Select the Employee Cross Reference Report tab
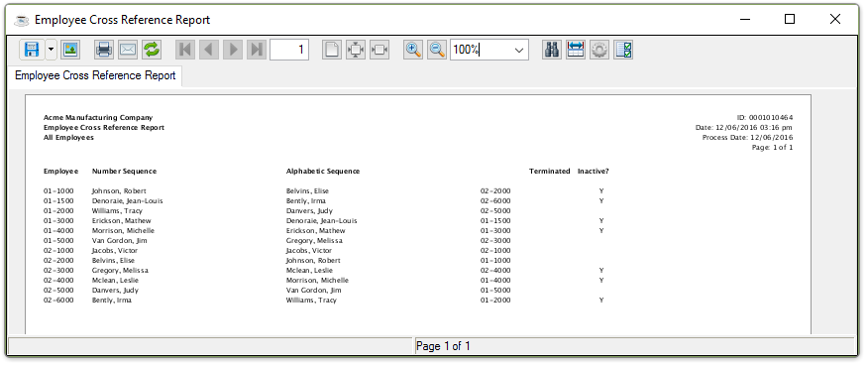The width and height of the screenshot is (868, 366). (95, 76)
